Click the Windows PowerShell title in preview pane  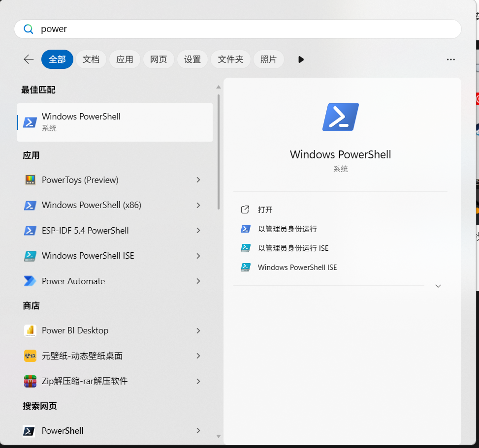click(340, 154)
